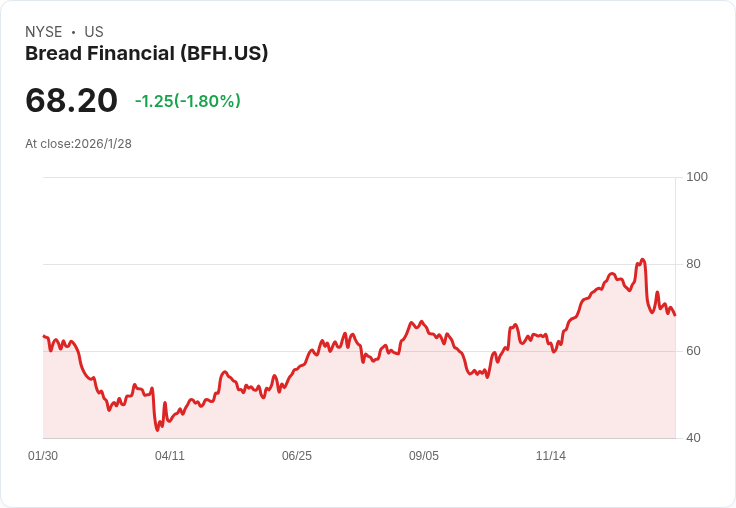Screen dimensions: 736x508
Task: Click the lowest dip of the price line
Action: [x=158, y=430]
